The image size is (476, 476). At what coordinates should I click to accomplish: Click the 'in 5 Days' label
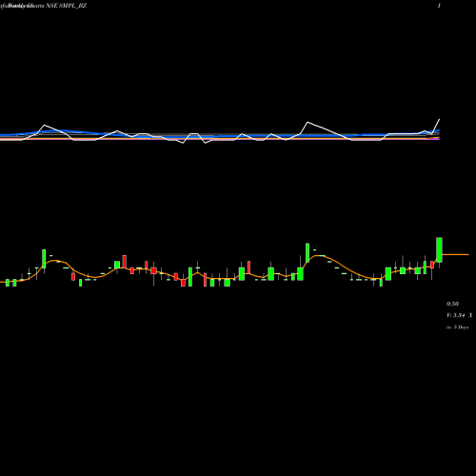click(x=458, y=327)
